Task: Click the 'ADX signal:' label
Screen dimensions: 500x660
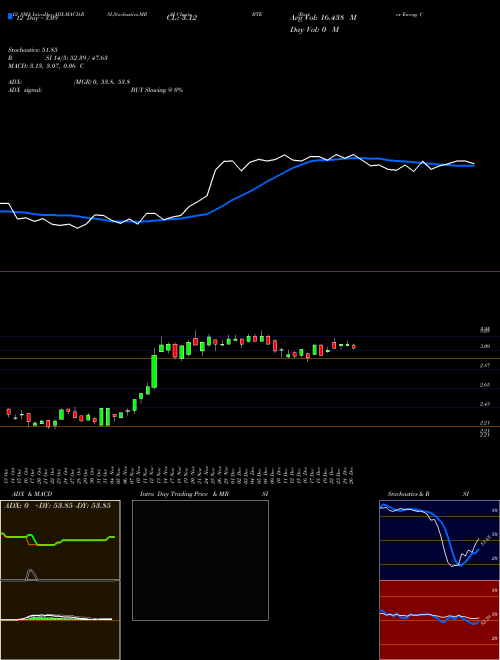Action: point(25,90)
